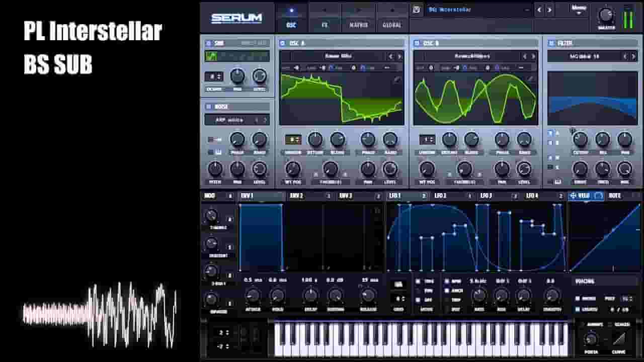
Task: Click the Master volume knob
Action: pyautogui.click(x=606, y=15)
